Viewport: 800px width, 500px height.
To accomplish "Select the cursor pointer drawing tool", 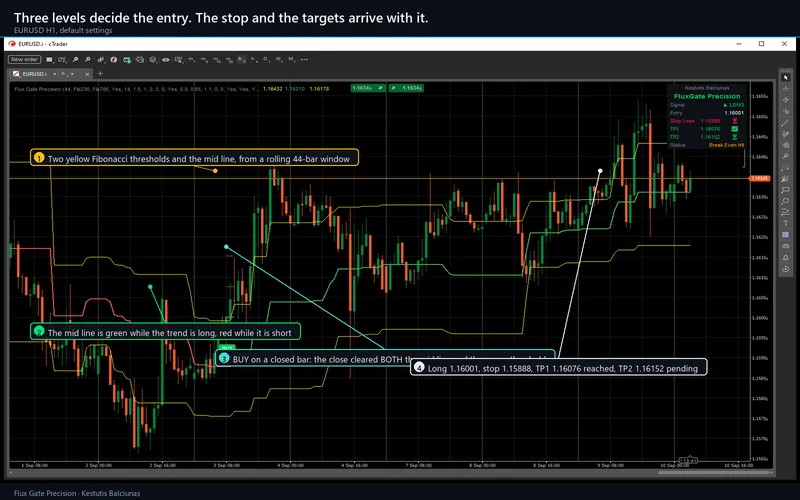I will 786,77.
